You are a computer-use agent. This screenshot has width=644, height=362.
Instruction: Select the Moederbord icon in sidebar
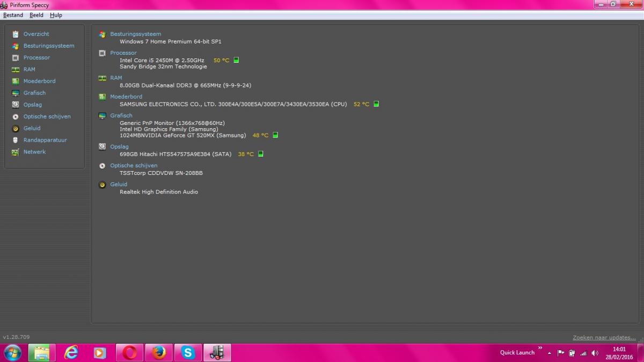pos(16,81)
